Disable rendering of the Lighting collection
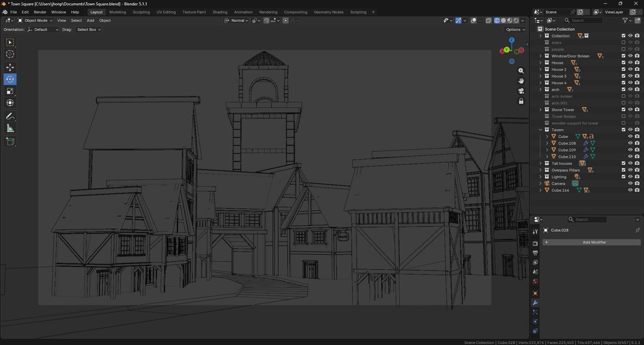The width and height of the screenshot is (644, 345). point(636,177)
